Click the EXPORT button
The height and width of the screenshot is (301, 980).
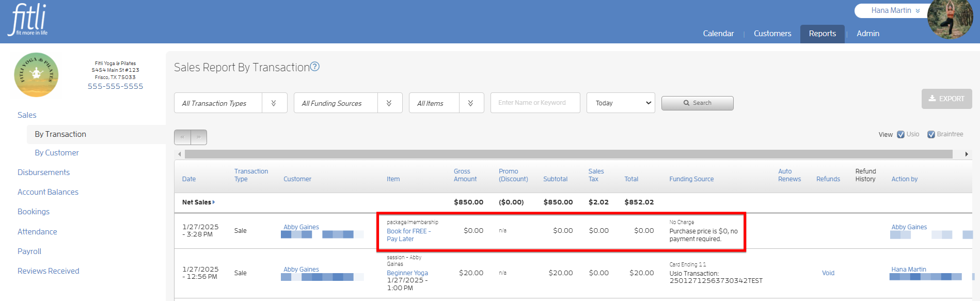946,99
